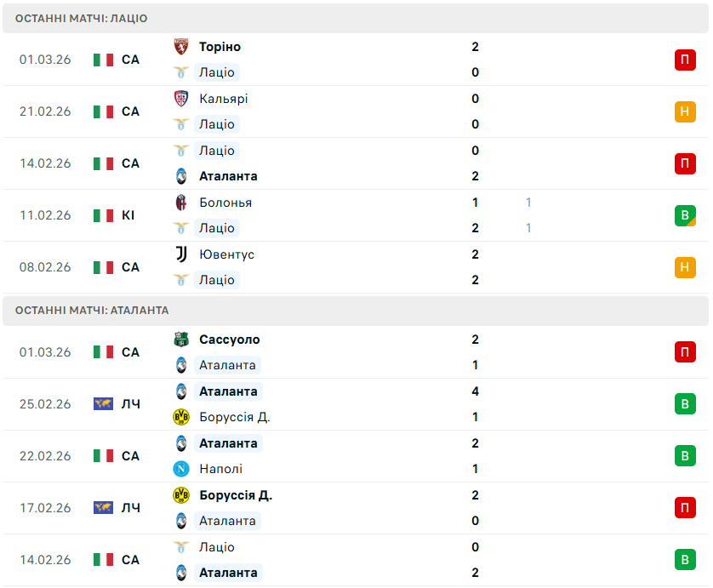Click the 'Останні матчі: Аталанта' header
This screenshot has height=588, width=713.
[92, 311]
